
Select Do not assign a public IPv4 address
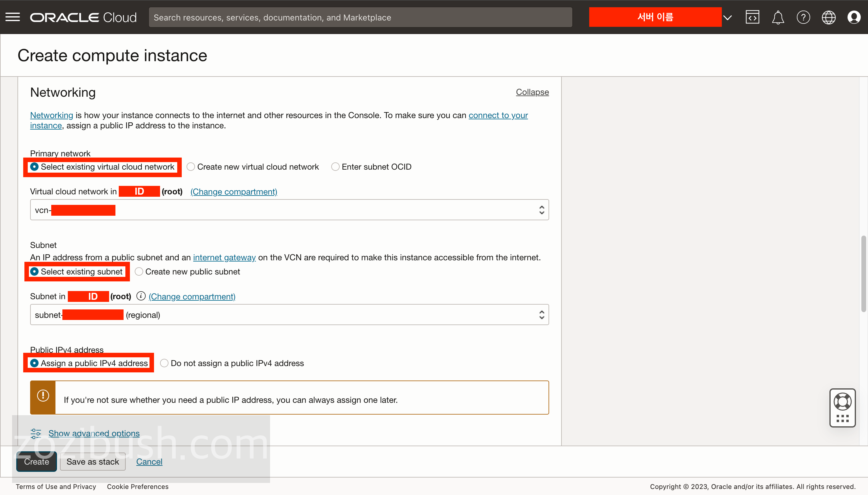pyautogui.click(x=232, y=363)
